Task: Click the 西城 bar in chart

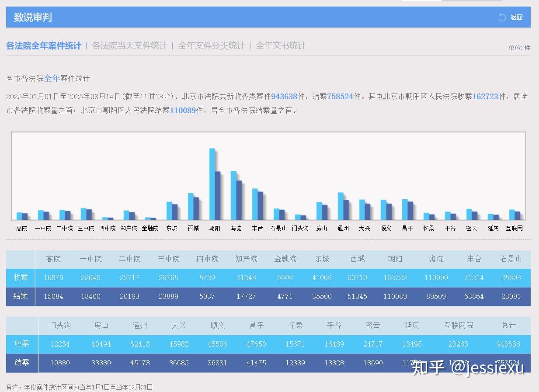Action: pos(193,206)
